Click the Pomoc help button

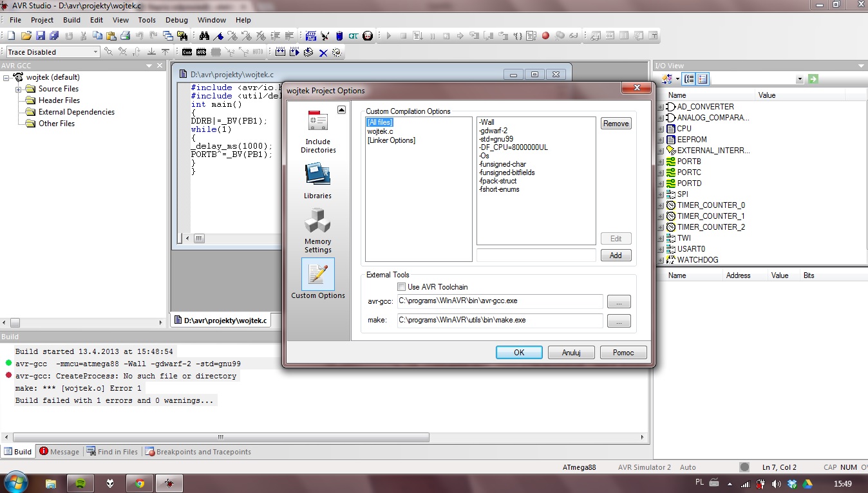(x=623, y=352)
